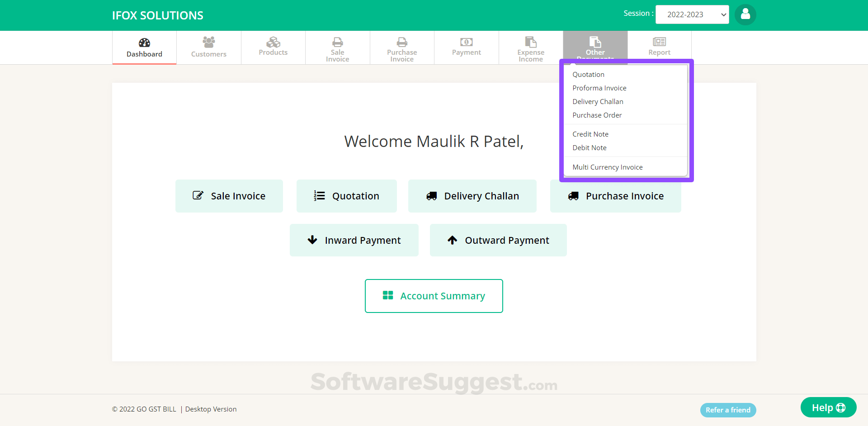Select Quotation from the Other Documents menu
Viewport: 868px width, 426px height.
pyautogui.click(x=588, y=74)
